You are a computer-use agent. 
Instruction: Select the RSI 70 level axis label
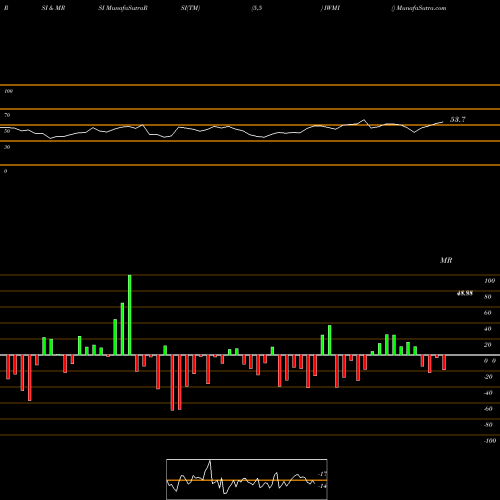click(x=7, y=115)
